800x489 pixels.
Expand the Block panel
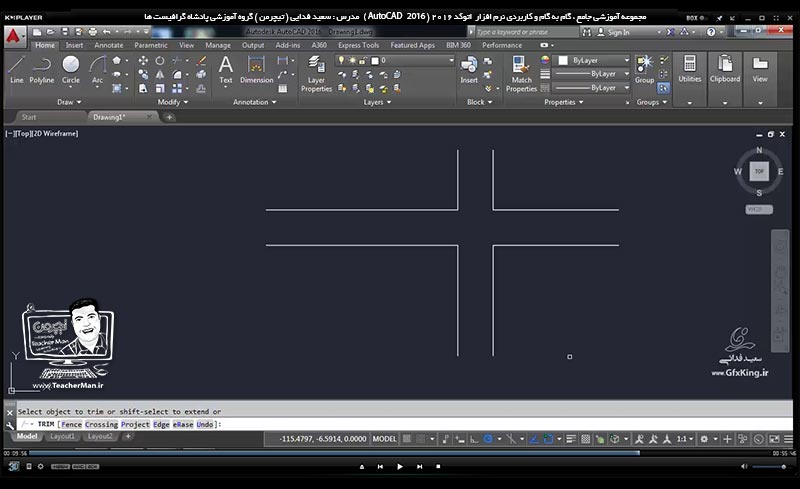(x=480, y=102)
